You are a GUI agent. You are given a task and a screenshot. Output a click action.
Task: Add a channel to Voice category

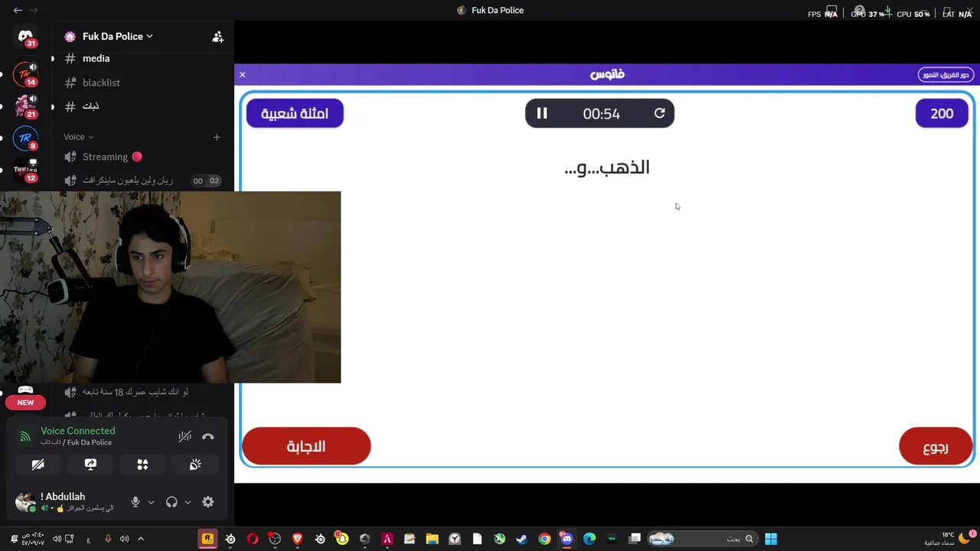pos(217,137)
